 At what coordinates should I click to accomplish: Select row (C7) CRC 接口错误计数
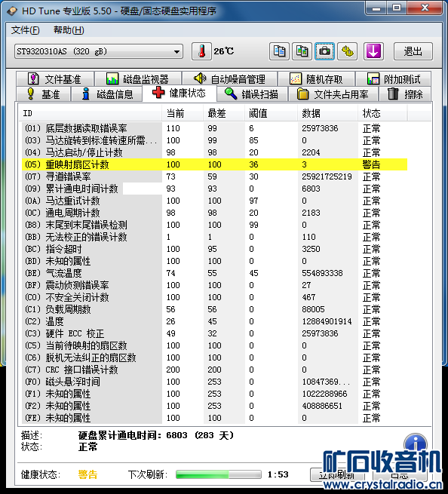coord(214,370)
